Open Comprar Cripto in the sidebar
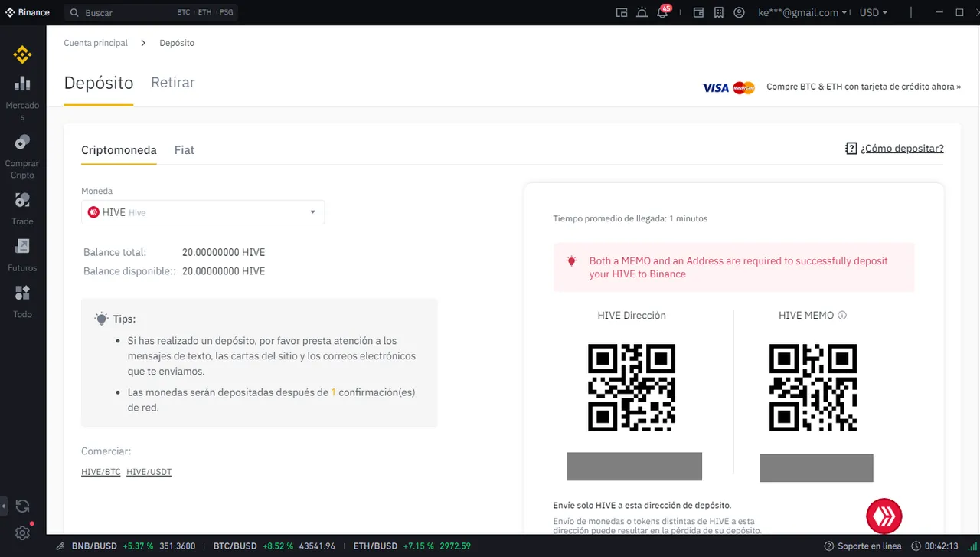The width and height of the screenshot is (980, 557). (22, 156)
